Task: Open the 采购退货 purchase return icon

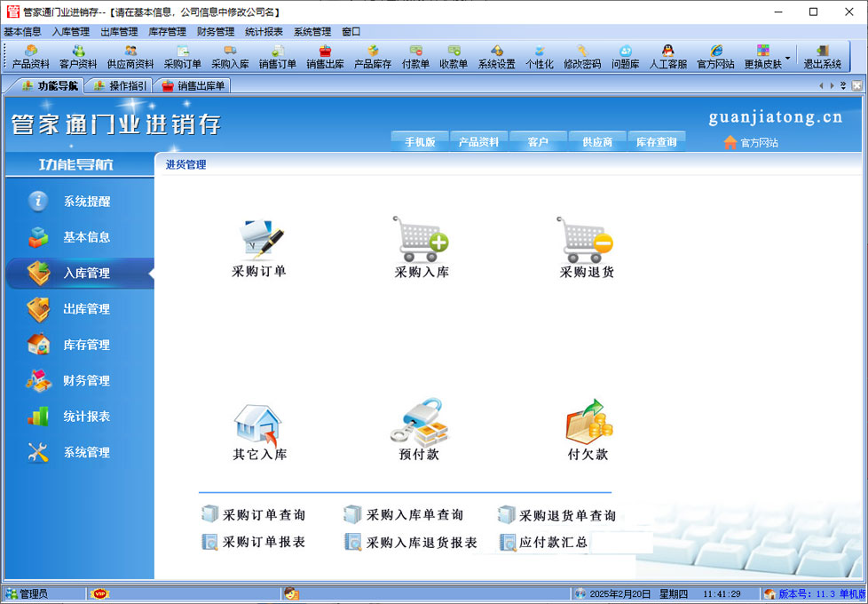Action: tap(586, 239)
